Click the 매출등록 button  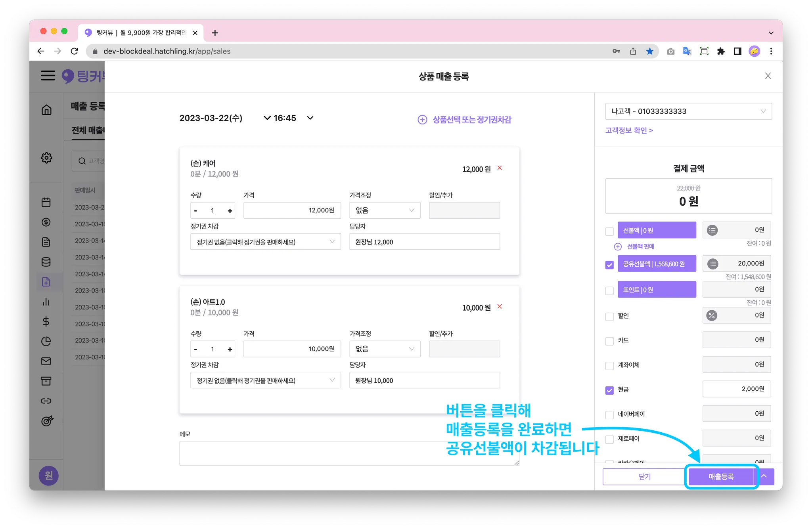coord(721,477)
